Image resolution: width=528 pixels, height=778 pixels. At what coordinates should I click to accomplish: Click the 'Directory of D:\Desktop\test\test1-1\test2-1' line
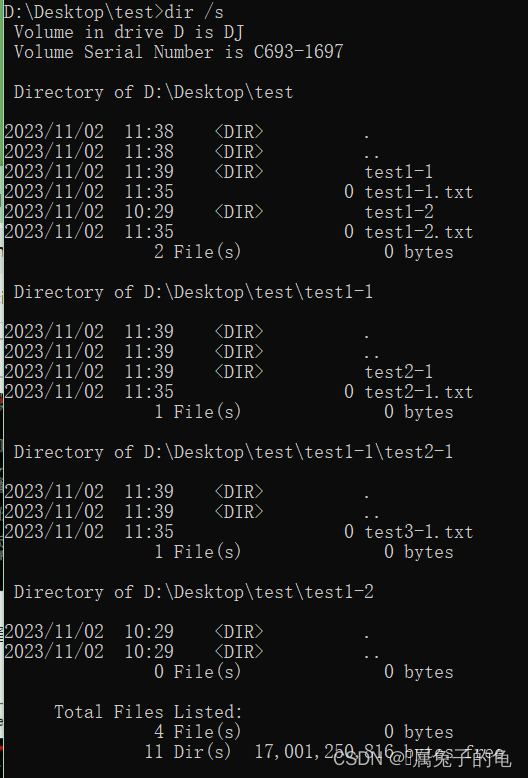pos(233,452)
